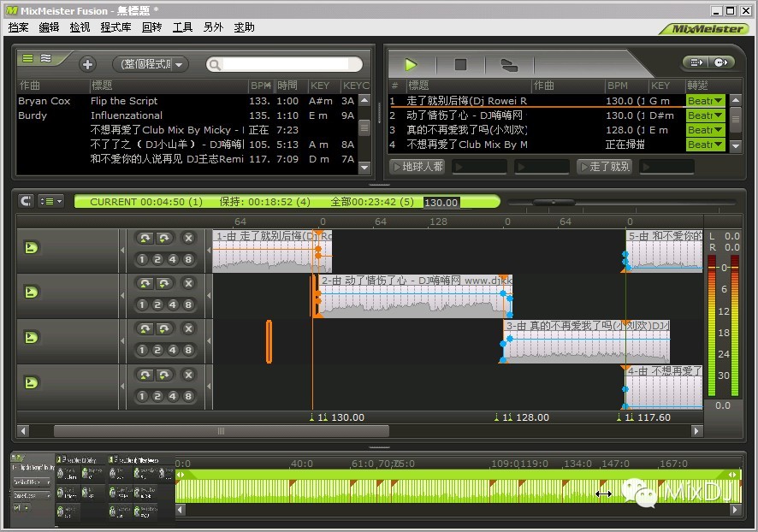Click the playlist mix icon beside the Stop button

508,65
